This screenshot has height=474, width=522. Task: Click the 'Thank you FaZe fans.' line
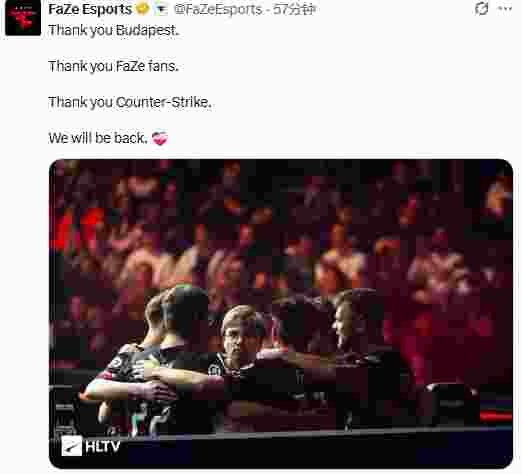(x=114, y=66)
